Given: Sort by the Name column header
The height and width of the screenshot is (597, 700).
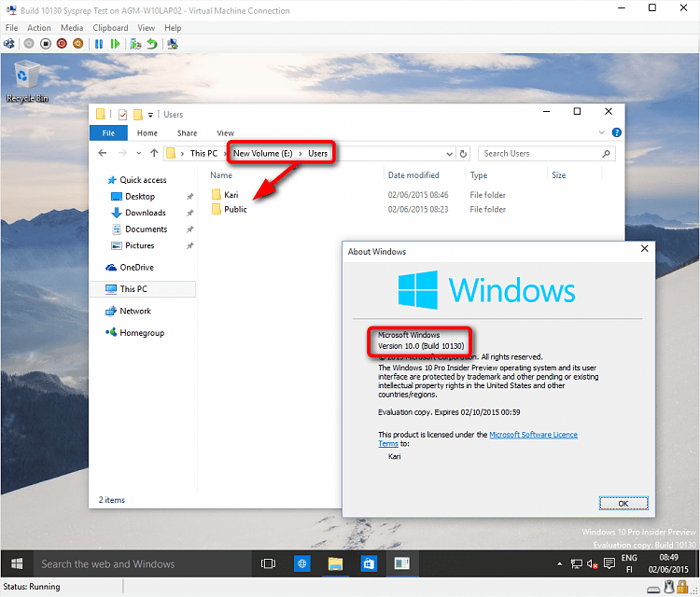Looking at the screenshot, I should click(x=221, y=175).
